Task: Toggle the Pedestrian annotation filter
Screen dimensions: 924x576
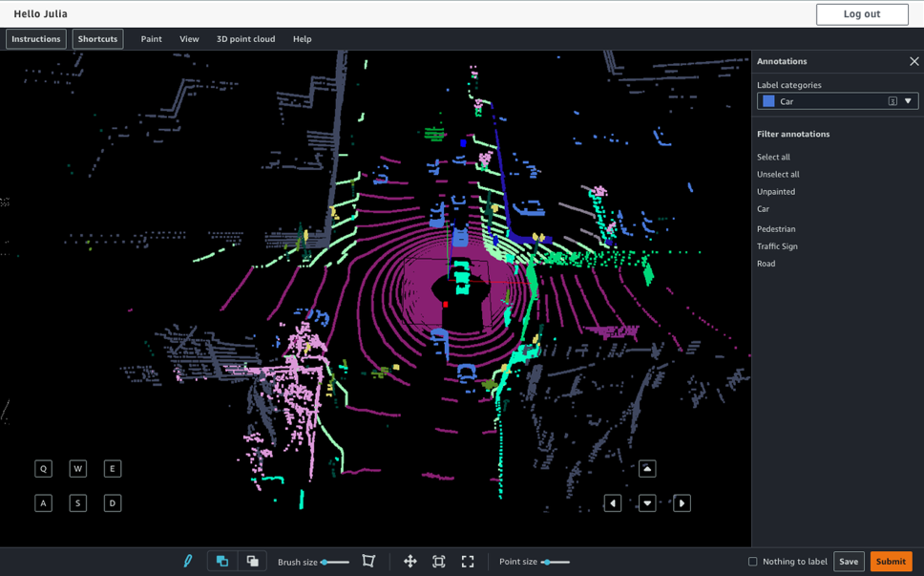Action: (x=776, y=229)
